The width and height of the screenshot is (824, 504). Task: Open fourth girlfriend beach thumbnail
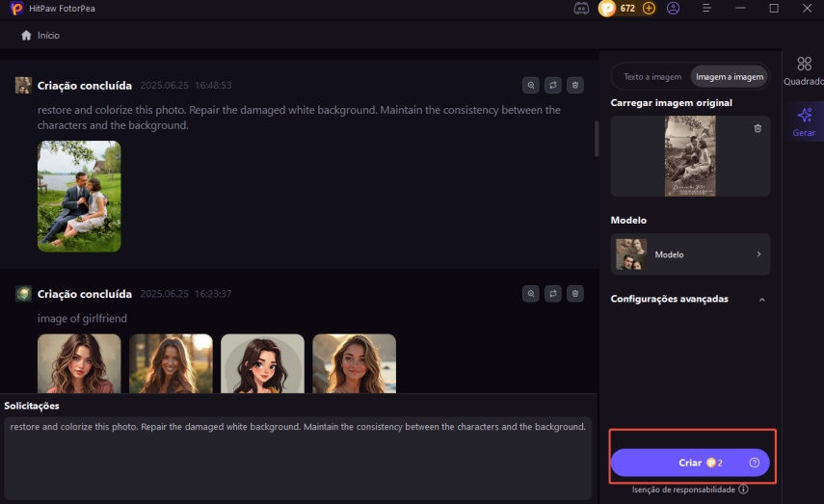(355, 363)
